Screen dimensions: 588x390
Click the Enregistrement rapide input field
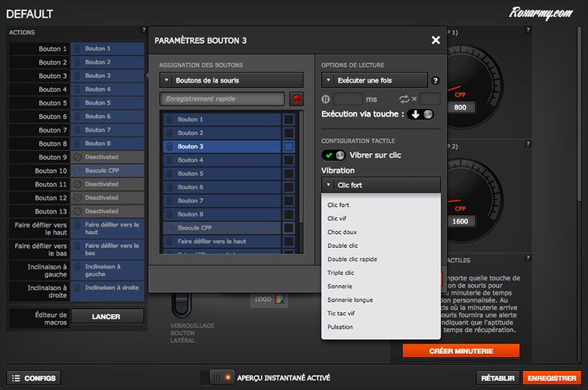tap(222, 99)
